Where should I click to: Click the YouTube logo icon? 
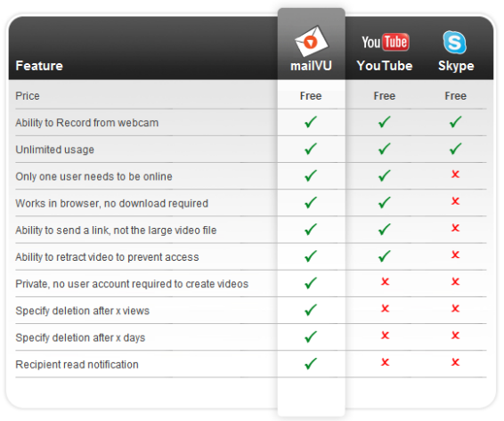(385, 42)
